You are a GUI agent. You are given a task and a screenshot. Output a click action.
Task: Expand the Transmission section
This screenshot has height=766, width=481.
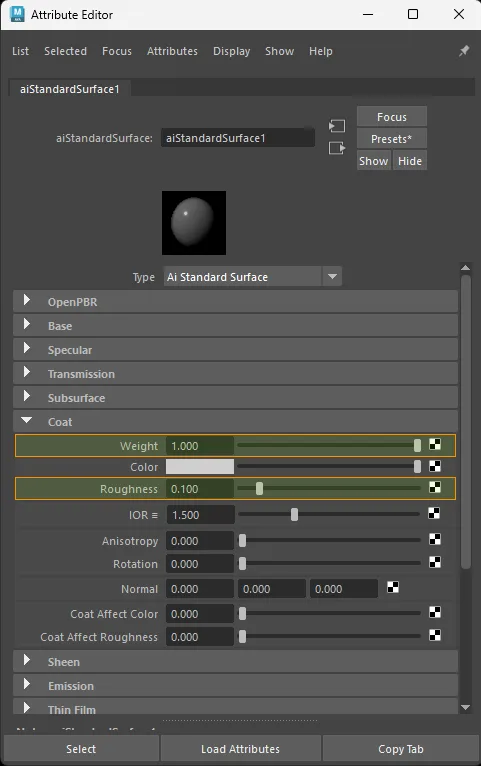tap(27, 372)
